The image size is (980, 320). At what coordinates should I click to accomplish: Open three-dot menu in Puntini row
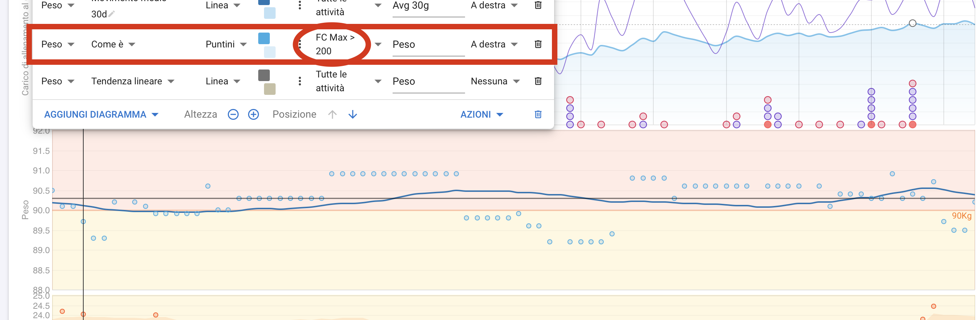pos(300,44)
